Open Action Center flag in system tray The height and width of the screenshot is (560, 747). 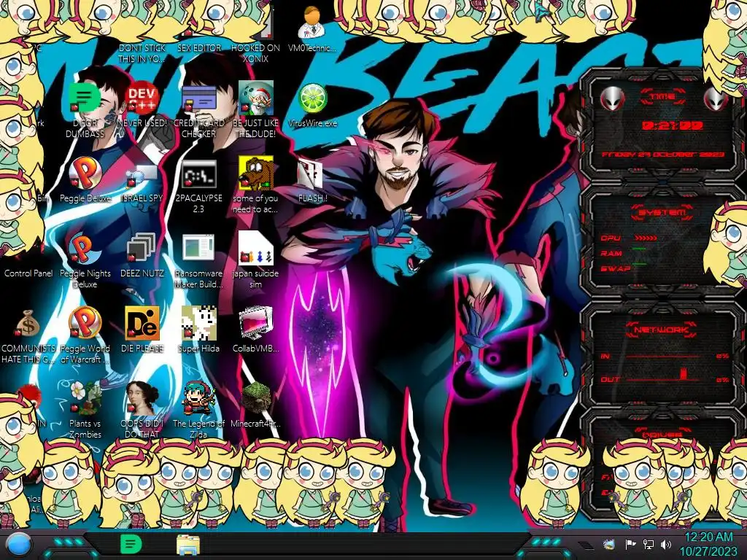tap(630, 544)
